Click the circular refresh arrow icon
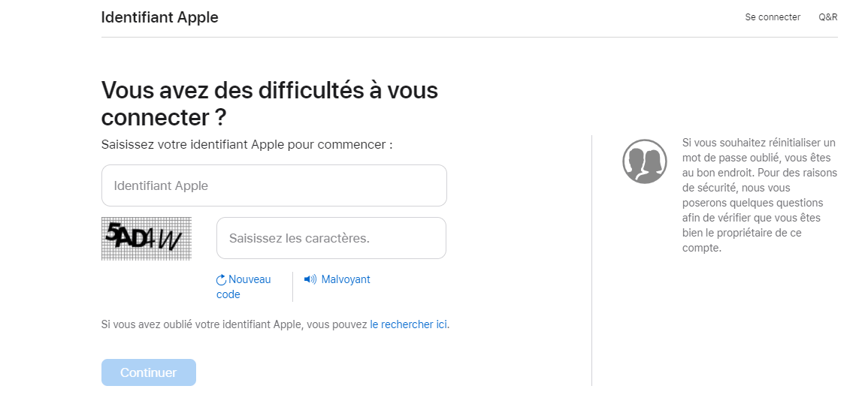Screen dimensions: 868x407 221,280
